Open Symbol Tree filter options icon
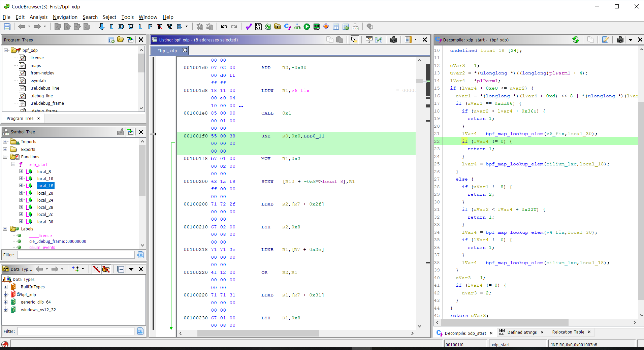 tap(140, 255)
